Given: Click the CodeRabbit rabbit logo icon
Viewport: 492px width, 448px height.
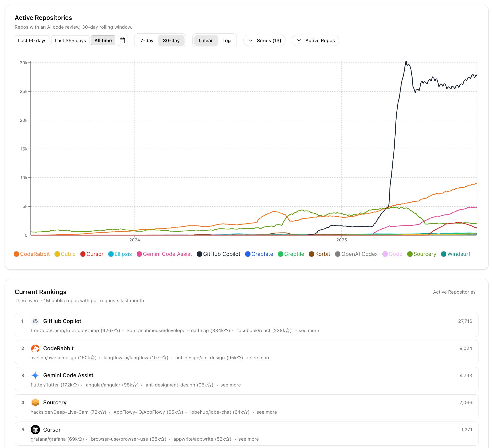Looking at the screenshot, I should coord(35,348).
